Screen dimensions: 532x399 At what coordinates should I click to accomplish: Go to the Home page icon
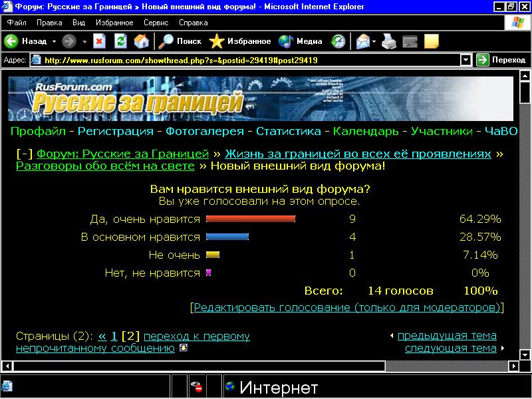[141, 41]
